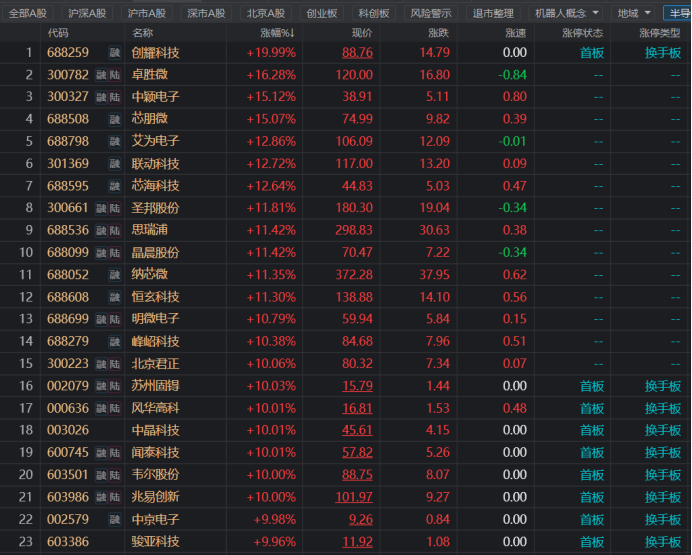Open the 地域 region dropdown
Viewport: 692px width, 555px height.
tap(634, 14)
